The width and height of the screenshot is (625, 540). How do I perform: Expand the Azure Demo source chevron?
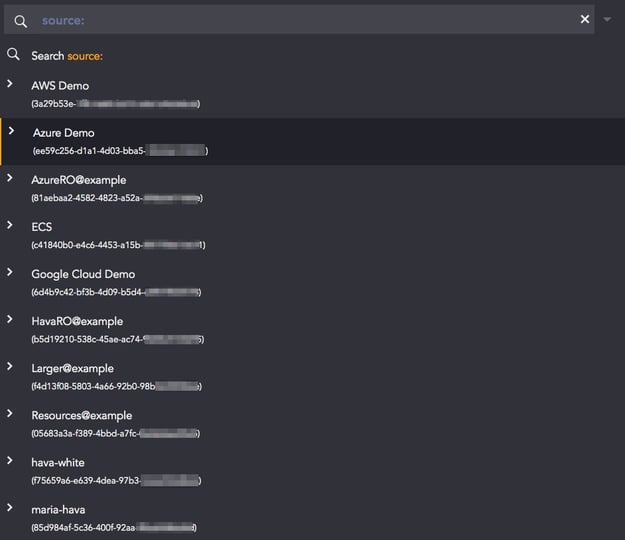pyautogui.click(x=12, y=130)
